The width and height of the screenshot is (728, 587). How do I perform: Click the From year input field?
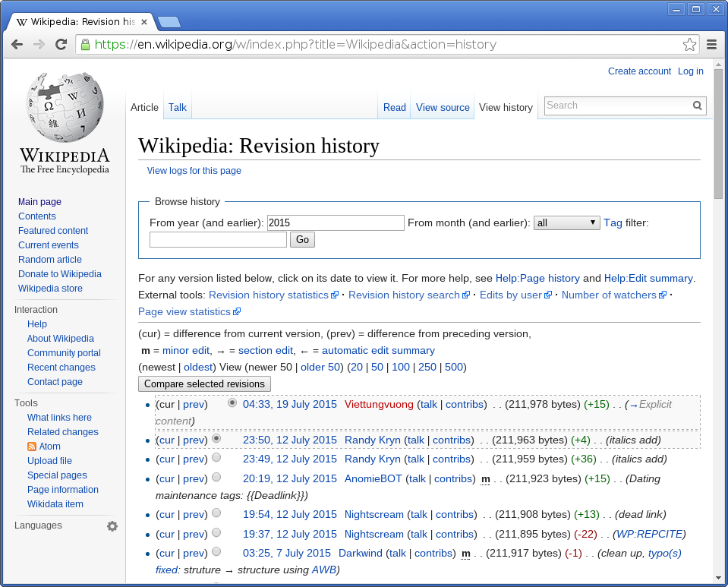click(335, 222)
